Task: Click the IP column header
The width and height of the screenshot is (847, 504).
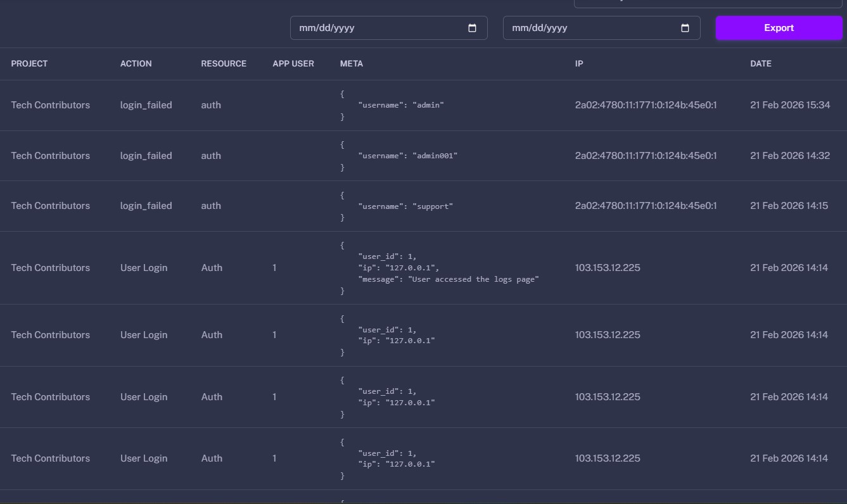Action: pyautogui.click(x=577, y=63)
